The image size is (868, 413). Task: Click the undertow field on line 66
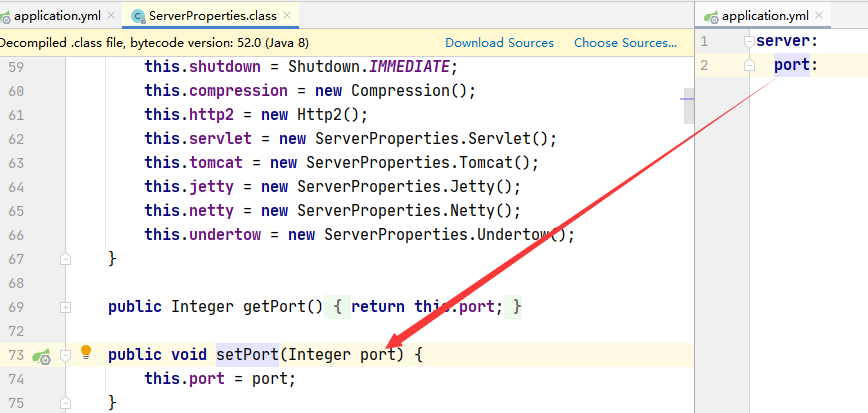pyautogui.click(x=225, y=235)
